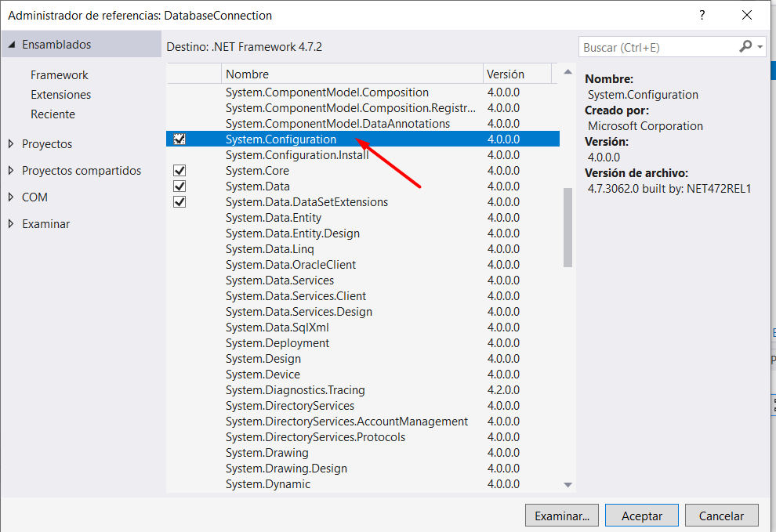Select the Framework category
This screenshot has height=532, width=776.
(x=60, y=75)
